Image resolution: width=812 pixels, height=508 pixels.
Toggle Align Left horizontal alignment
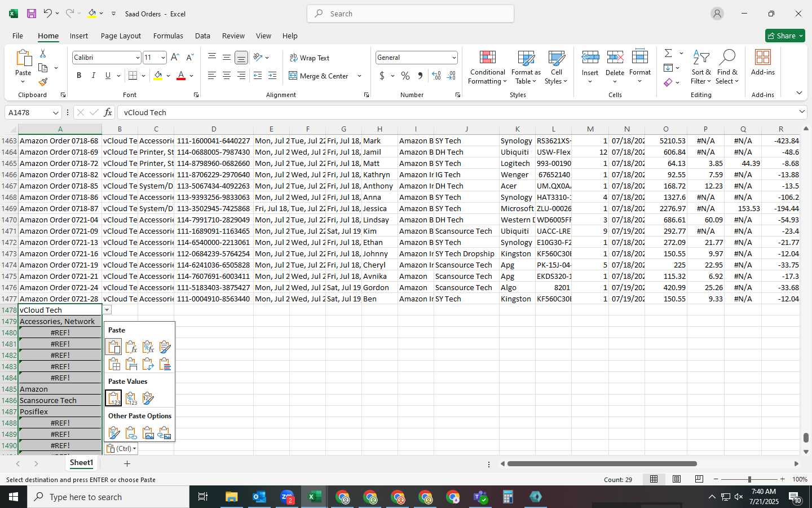212,76
